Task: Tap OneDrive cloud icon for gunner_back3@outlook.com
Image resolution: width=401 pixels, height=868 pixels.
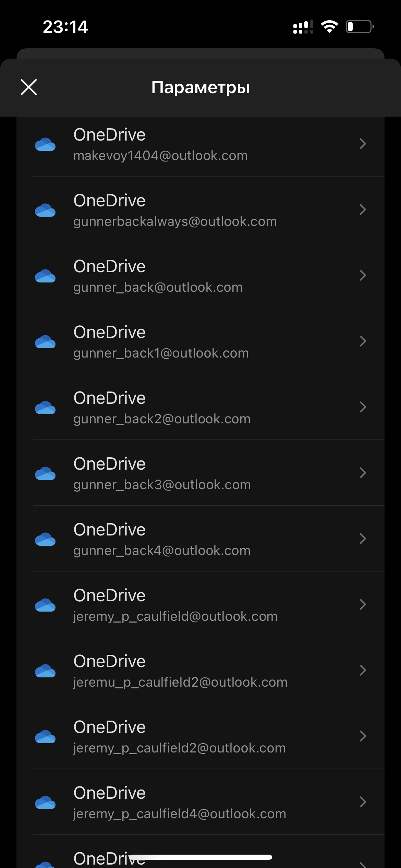Action: pyautogui.click(x=45, y=473)
